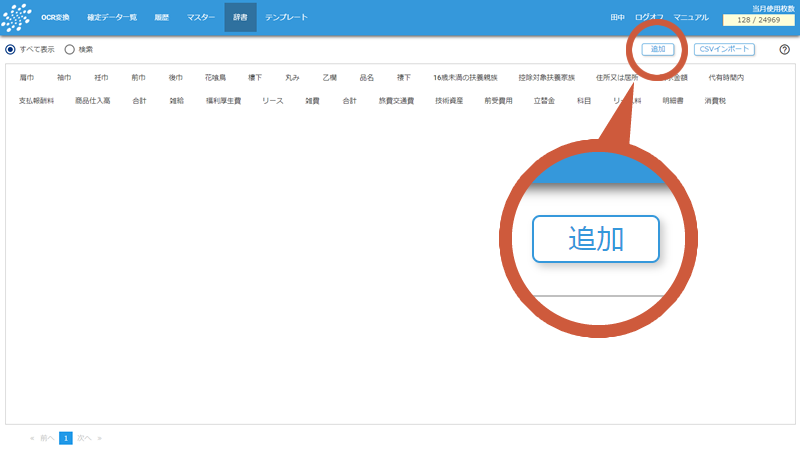This screenshot has width=800, height=461.
Task: Click the 追加 button
Action: (x=657, y=49)
